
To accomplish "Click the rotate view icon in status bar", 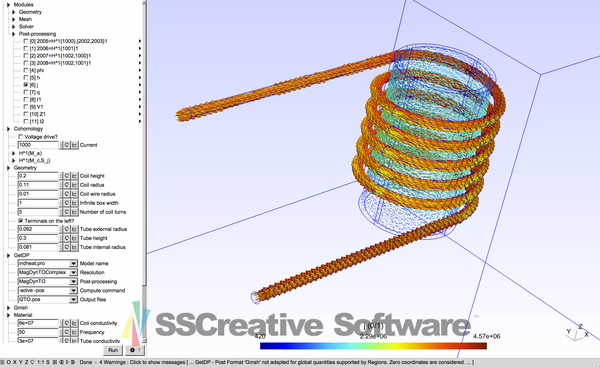I will click(x=32, y=362).
